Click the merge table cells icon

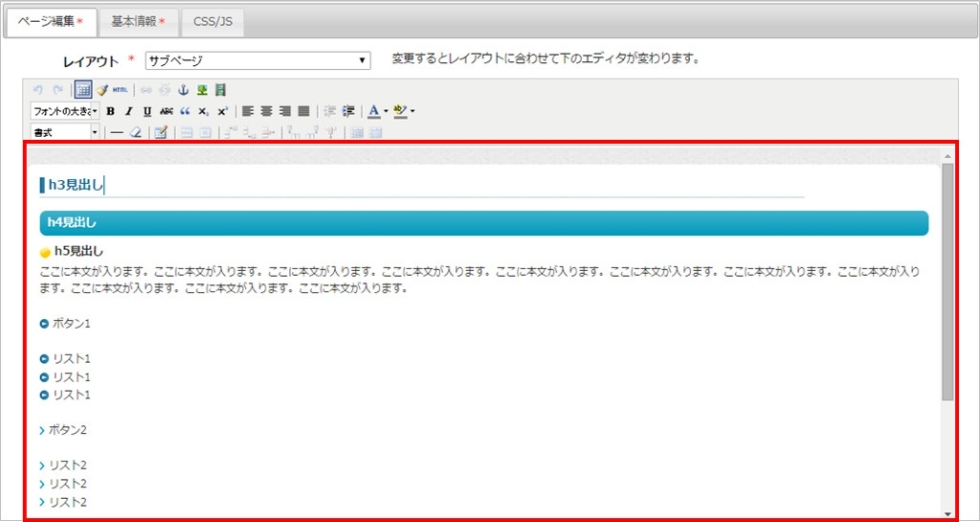coord(375,133)
